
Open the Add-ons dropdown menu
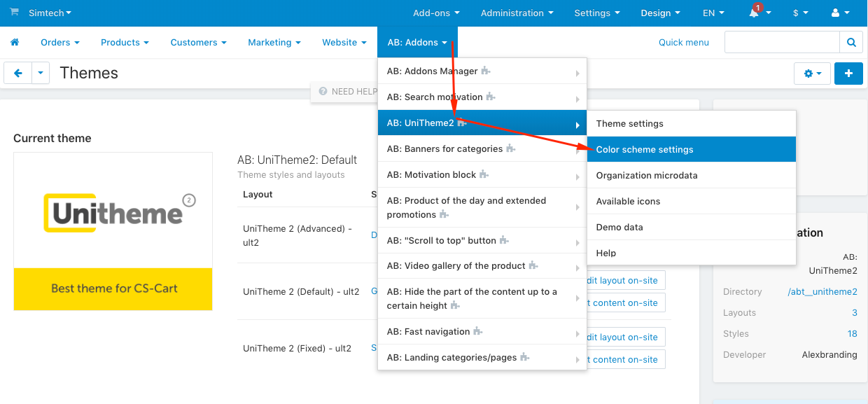[x=437, y=13]
